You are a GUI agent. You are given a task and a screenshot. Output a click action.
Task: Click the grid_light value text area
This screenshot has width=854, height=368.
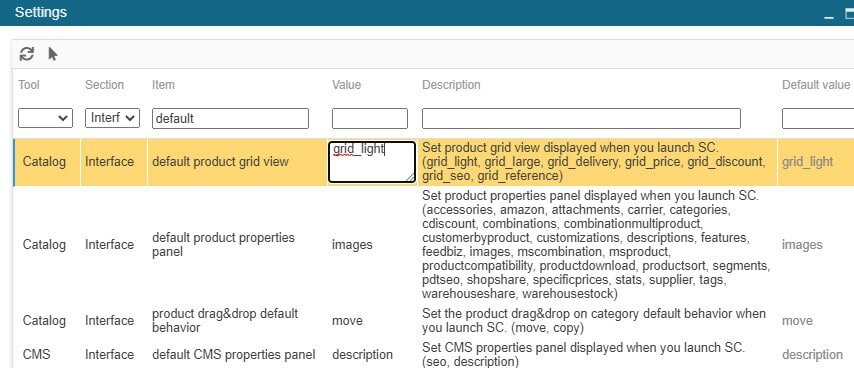372,162
